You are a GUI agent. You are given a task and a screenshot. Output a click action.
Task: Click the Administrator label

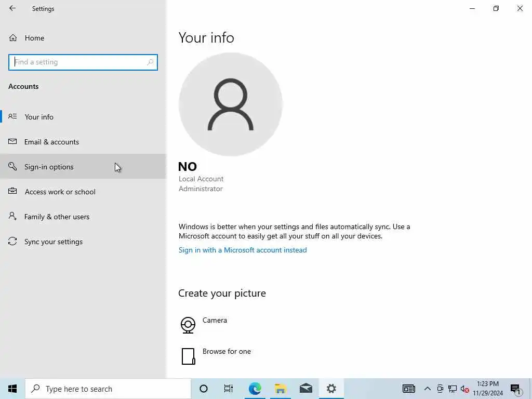coord(201,189)
